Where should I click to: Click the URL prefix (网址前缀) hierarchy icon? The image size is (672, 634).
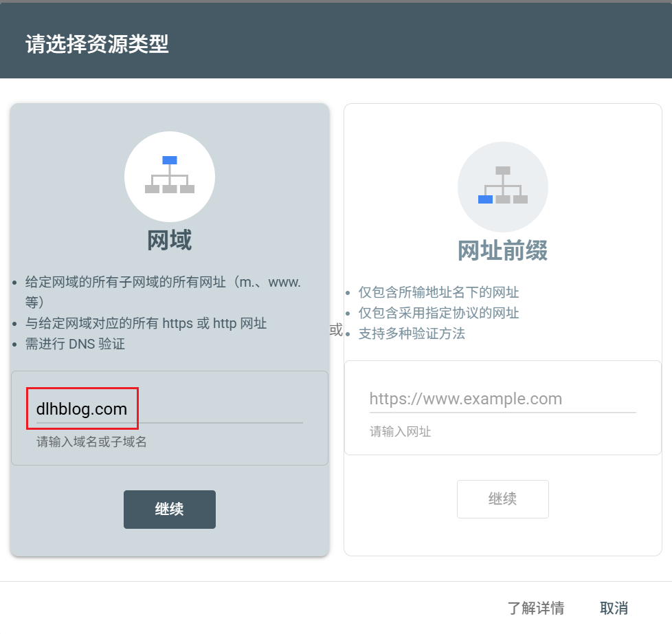[503, 187]
